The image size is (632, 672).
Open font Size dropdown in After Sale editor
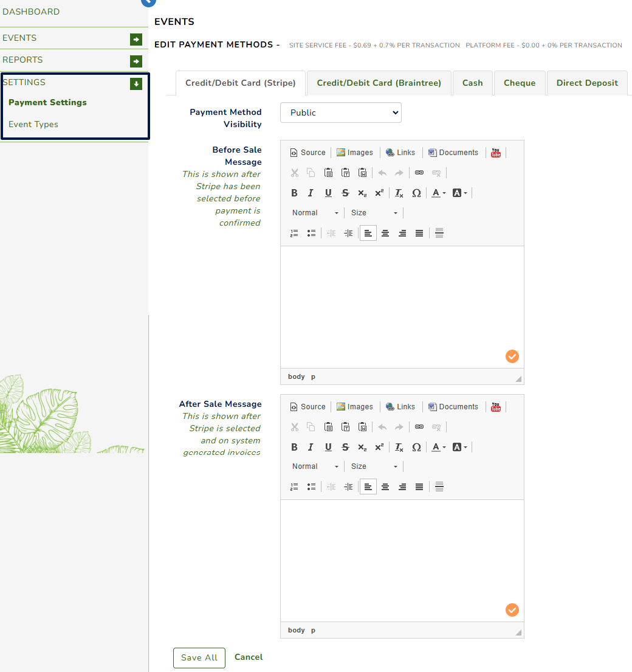click(374, 466)
